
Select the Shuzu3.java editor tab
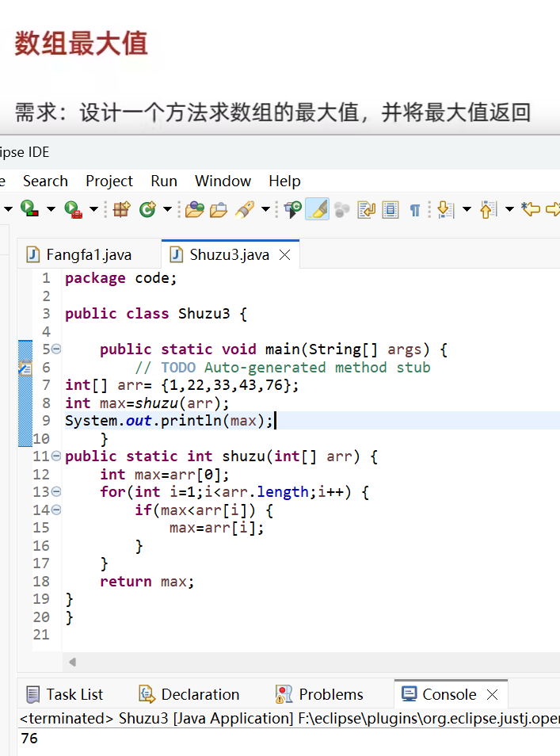pos(229,254)
